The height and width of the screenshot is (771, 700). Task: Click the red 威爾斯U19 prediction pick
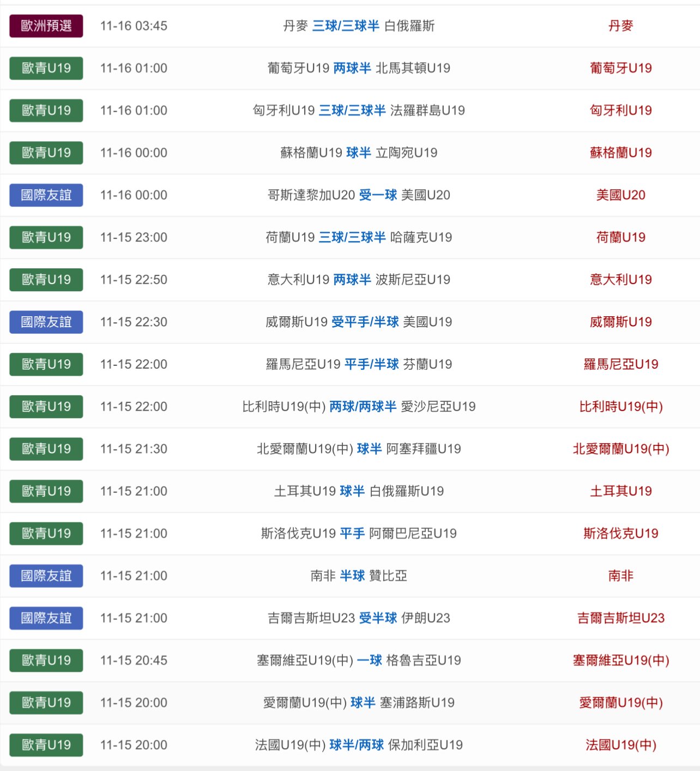click(x=620, y=322)
